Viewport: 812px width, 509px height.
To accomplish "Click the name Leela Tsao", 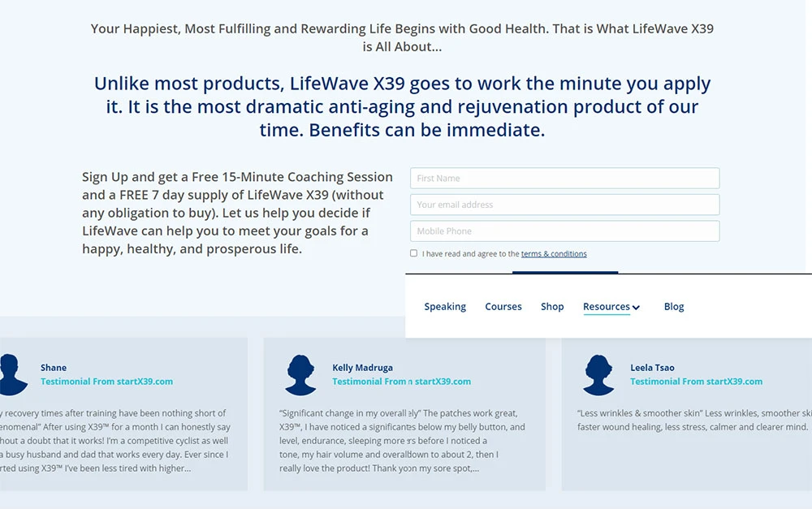I will 652,368.
